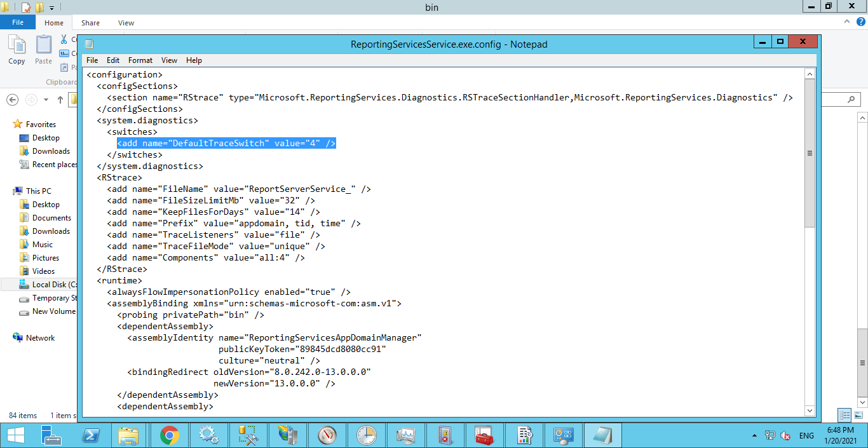Click the search magnifier icon in Explorer
The image size is (868, 448).
coord(851,100)
